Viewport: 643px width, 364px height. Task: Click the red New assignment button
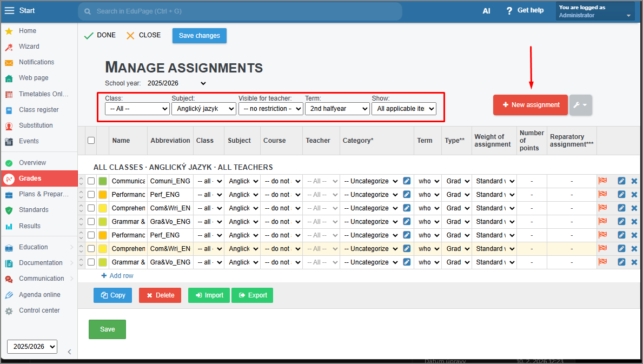(x=530, y=105)
